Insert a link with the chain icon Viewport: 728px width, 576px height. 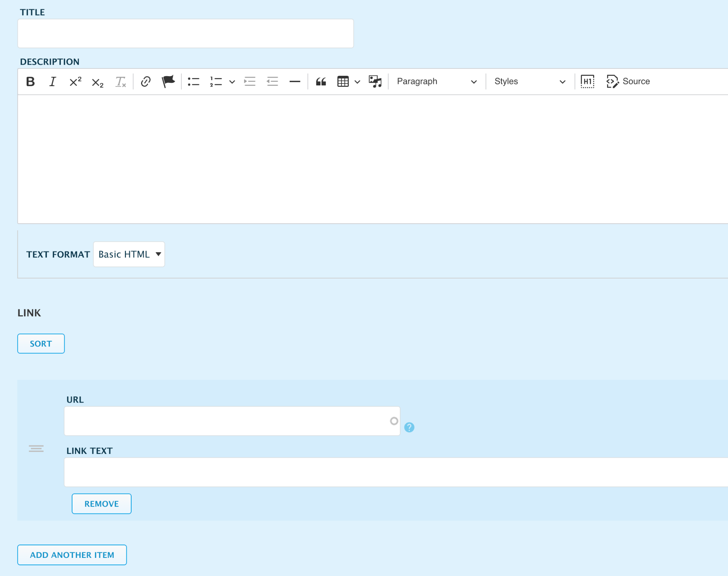[146, 82]
